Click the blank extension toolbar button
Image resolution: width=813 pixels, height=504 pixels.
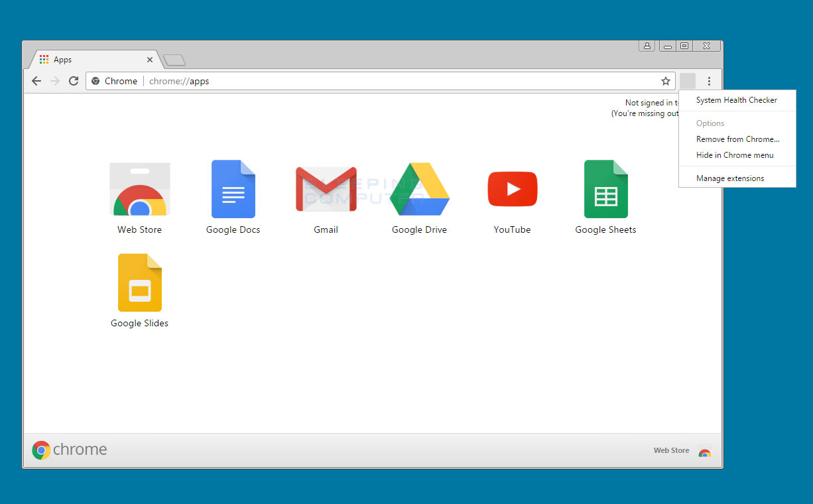tap(688, 81)
